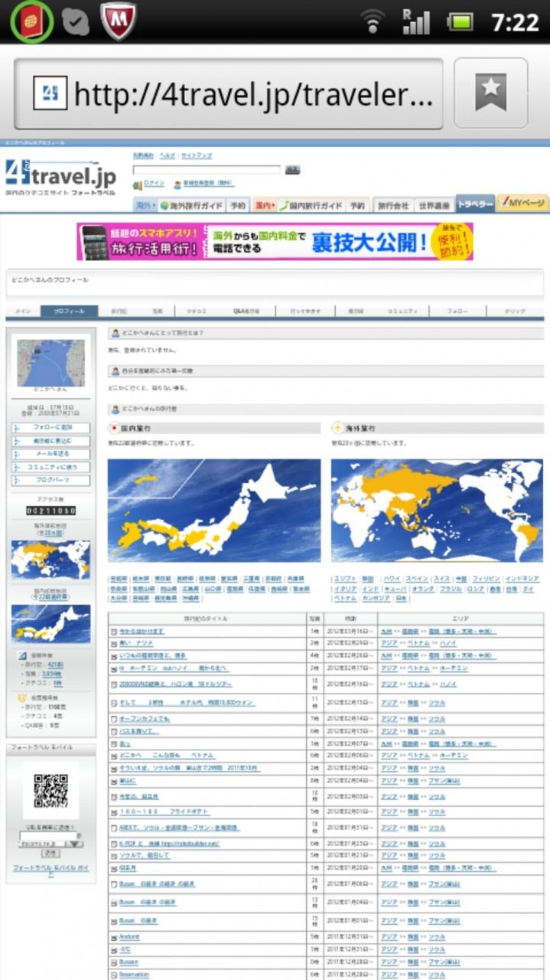This screenshot has height=980, width=550.
Task: Go to the MYページ tab
Action: [x=522, y=204]
